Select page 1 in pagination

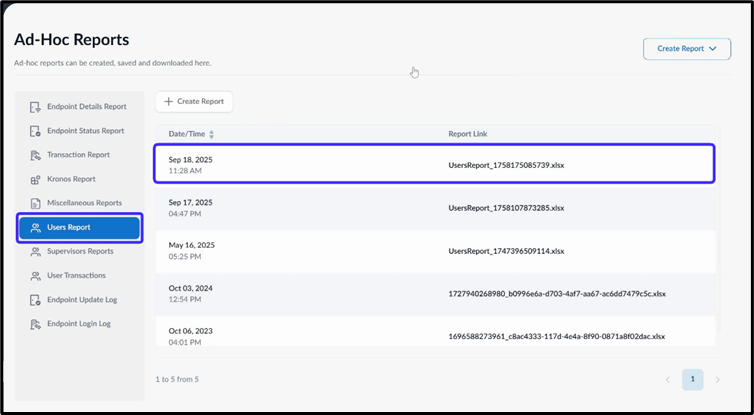(x=692, y=379)
